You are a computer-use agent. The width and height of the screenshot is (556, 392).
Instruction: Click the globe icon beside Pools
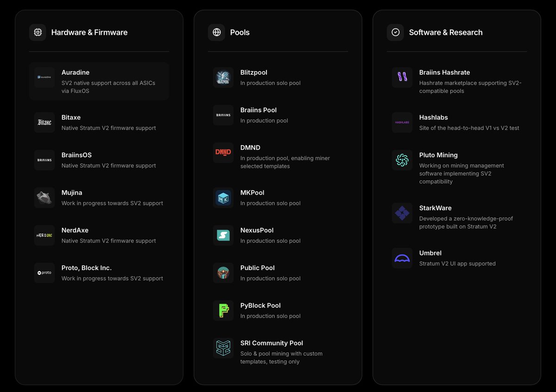[x=216, y=32]
